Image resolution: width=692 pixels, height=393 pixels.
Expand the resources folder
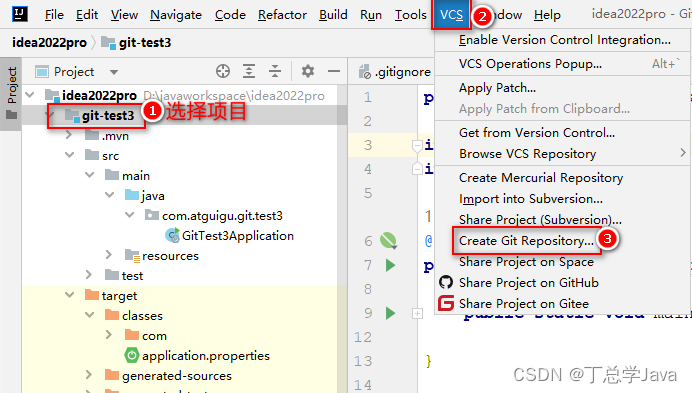click(x=109, y=255)
